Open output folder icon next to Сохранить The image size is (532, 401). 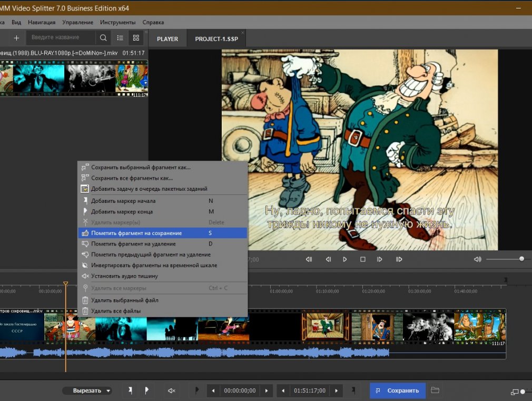click(435, 390)
